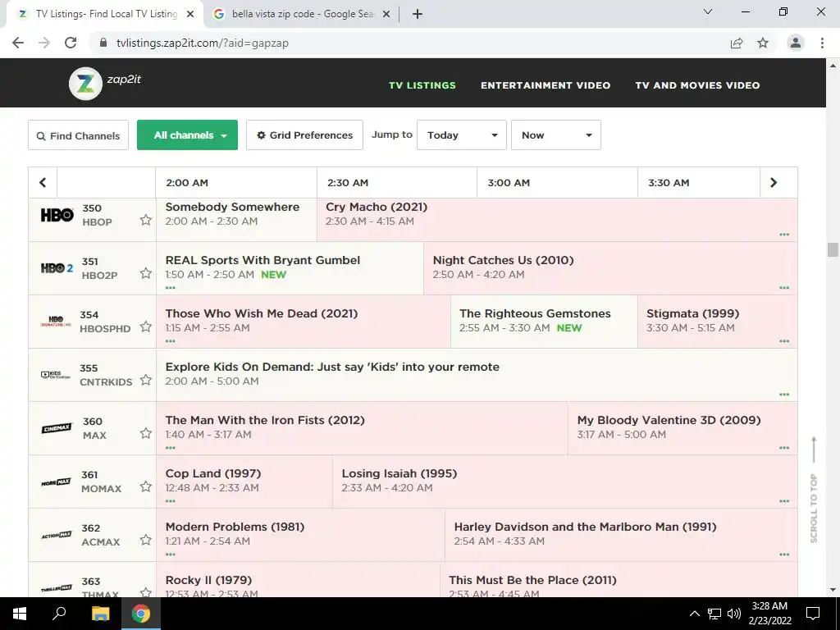Screen dimensions: 840x630
Task: Open ENTERTAINMENT VIDEO nav item
Action: pos(546,85)
